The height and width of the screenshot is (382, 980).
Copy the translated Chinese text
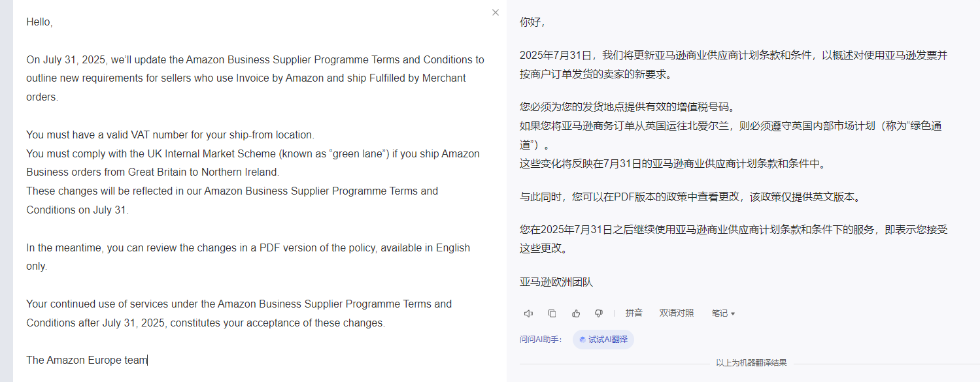pos(552,313)
